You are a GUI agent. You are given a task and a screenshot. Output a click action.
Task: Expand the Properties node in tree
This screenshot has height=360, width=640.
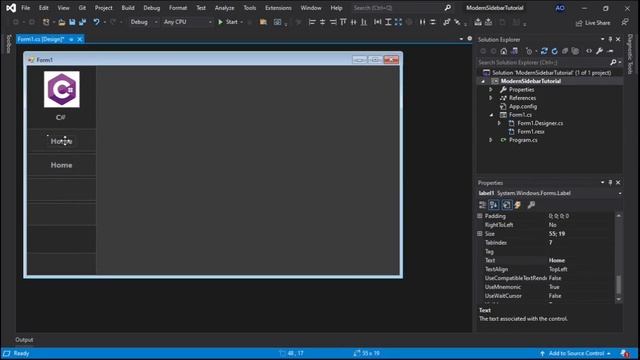491,89
